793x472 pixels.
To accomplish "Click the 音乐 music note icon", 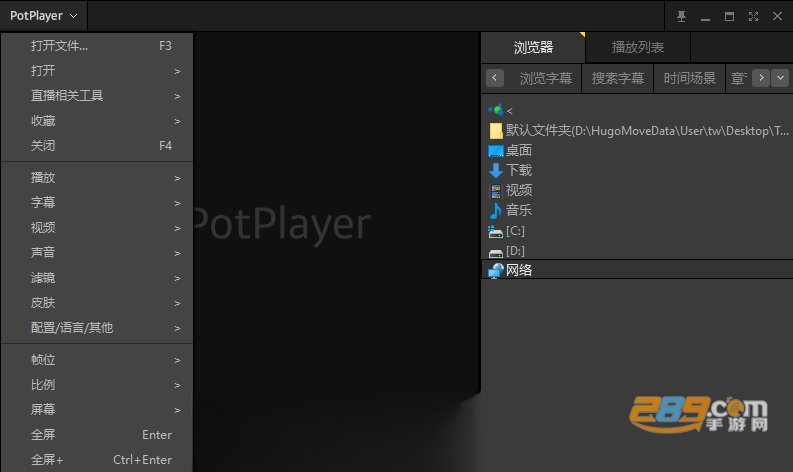I will [496, 210].
